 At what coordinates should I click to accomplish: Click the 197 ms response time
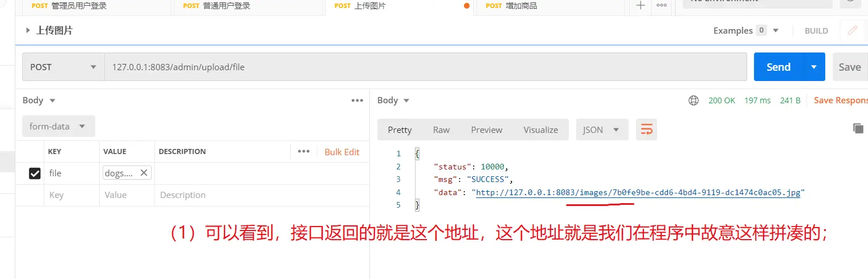(x=757, y=100)
